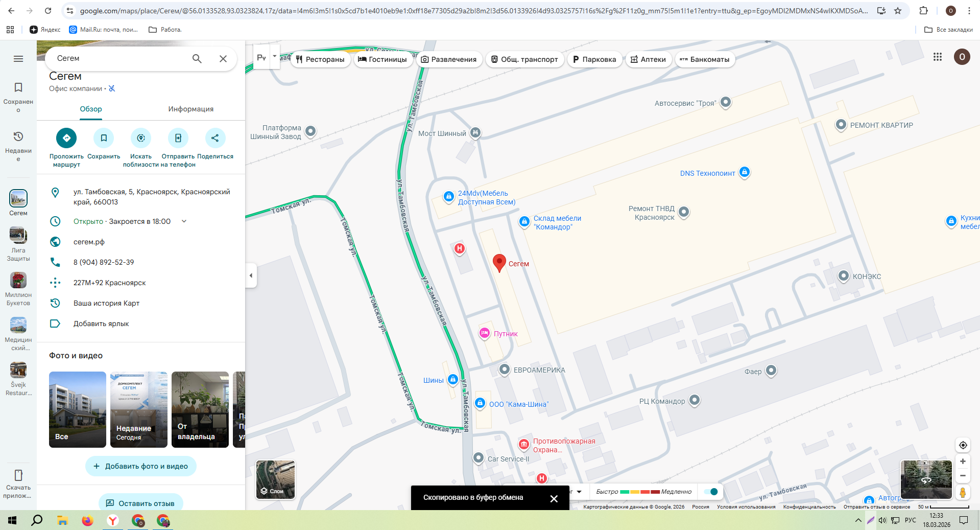Open the input tools dropdown arrow
Screen dimensions: 980x530
pos(275,57)
